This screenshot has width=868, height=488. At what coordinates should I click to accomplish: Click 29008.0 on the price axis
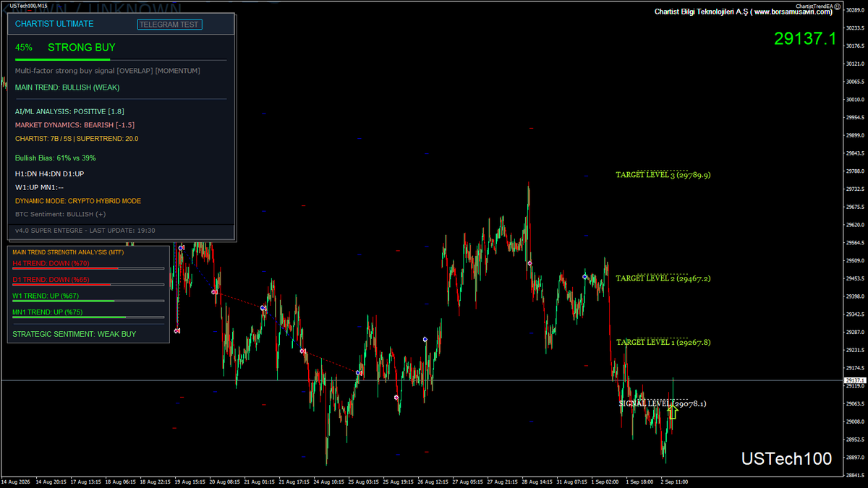point(855,421)
